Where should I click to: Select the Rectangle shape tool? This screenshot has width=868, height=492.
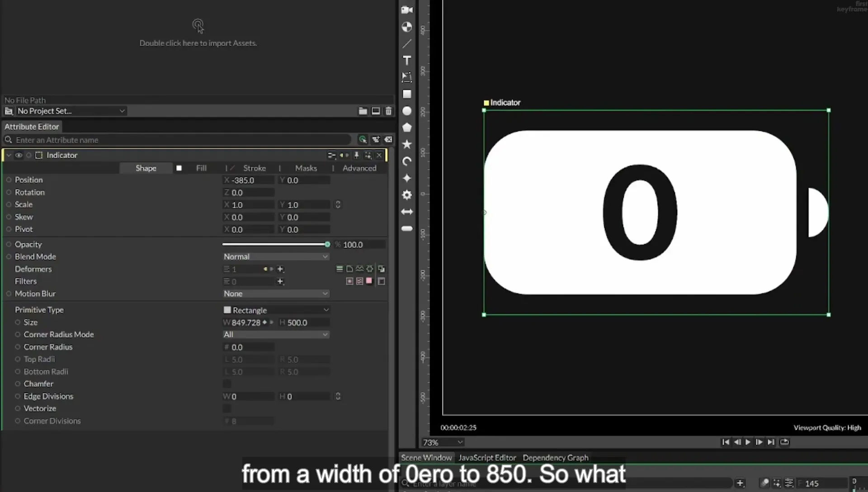(407, 94)
